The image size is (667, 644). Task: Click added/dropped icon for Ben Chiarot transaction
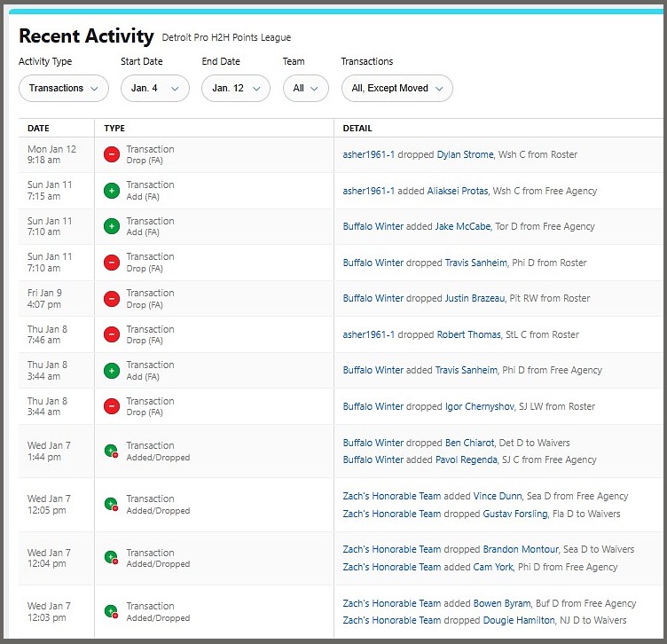coord(112,452)
